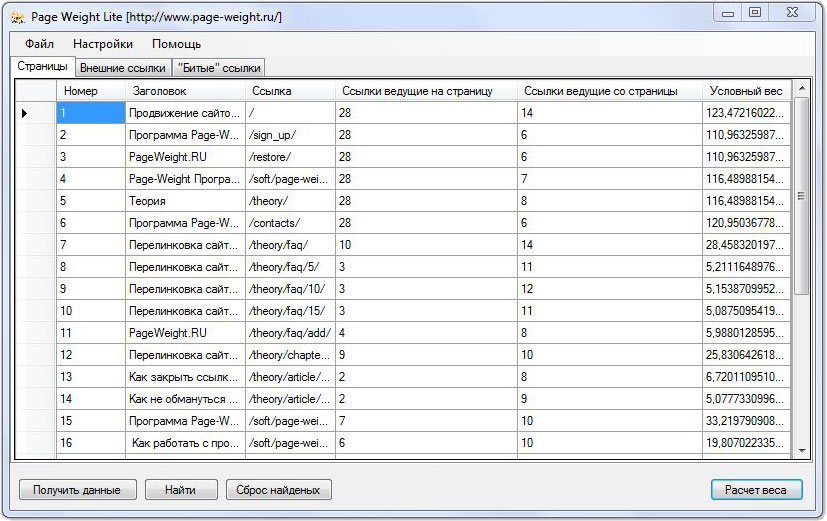Select the link cell "/restore/"
The image size is (827, 521).
pos(290,157)
